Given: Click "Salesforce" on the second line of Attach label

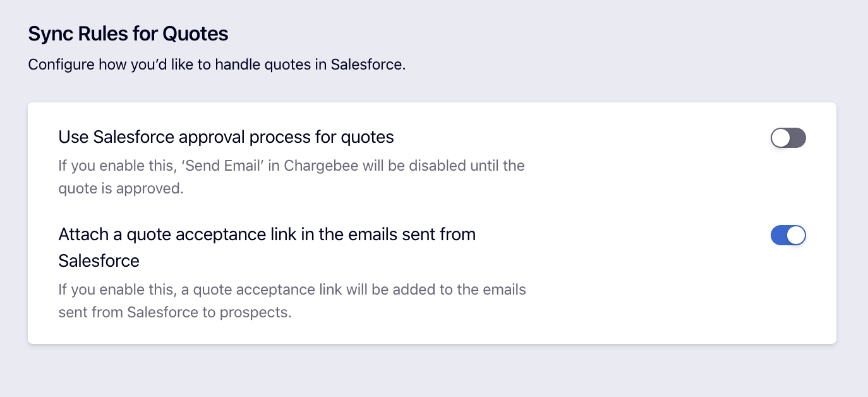Looking at the screenshot, I should (99, 260).
